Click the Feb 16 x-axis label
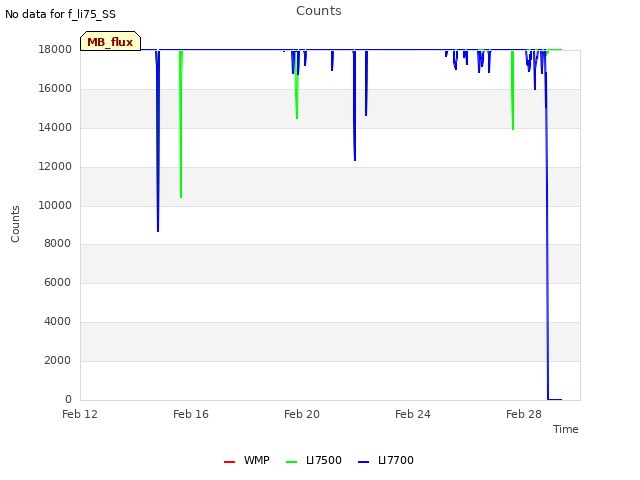The height and width of the screenshot is (480, 640). click(x=191, y=414)
